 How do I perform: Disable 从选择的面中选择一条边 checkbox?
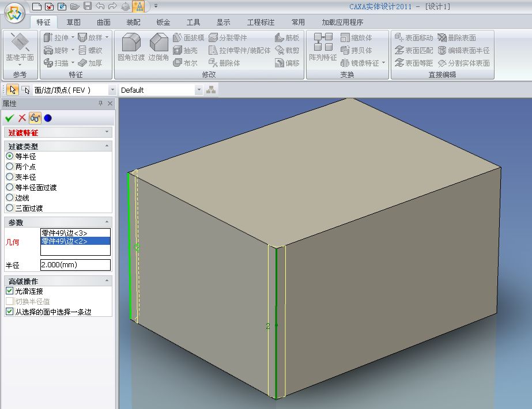point(9,312)
